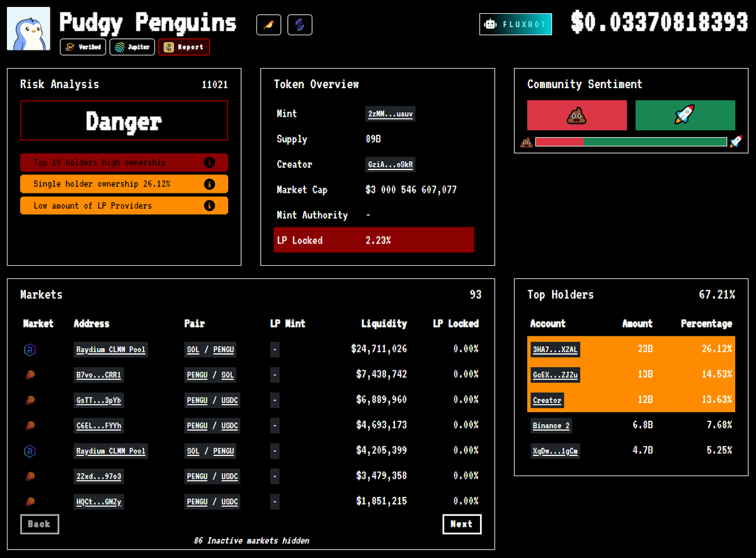
Task: Click the Liquidity column header
Action: point(384,324)
